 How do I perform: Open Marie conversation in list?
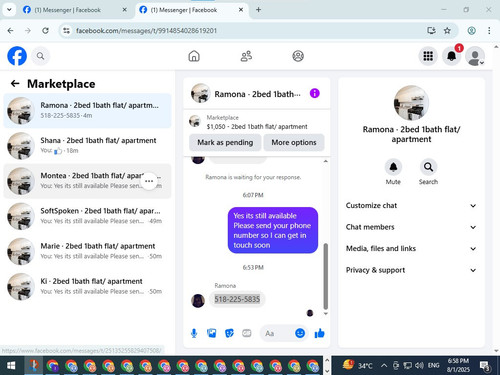click(x=87, y=251)
